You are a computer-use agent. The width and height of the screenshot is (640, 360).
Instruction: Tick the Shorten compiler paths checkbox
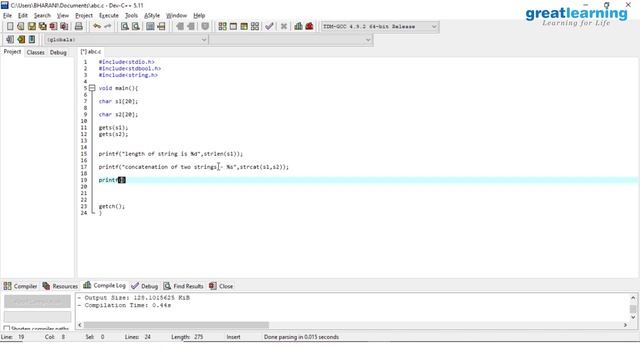point(7,328)
